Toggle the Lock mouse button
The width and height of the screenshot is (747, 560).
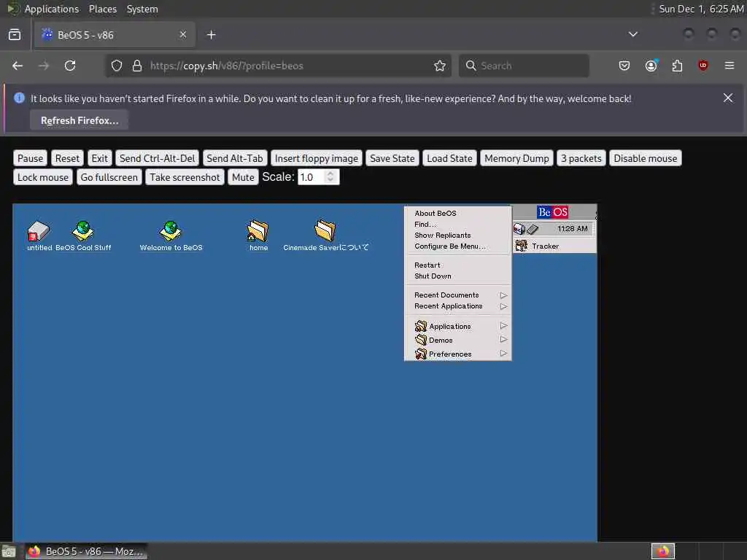pyautogui.click(x=43, y=177)
